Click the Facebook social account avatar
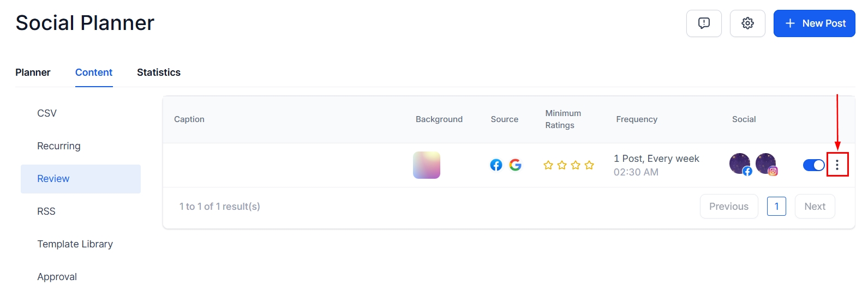The width and height of the screenshot is (868, 297). [x=740, y=164]
